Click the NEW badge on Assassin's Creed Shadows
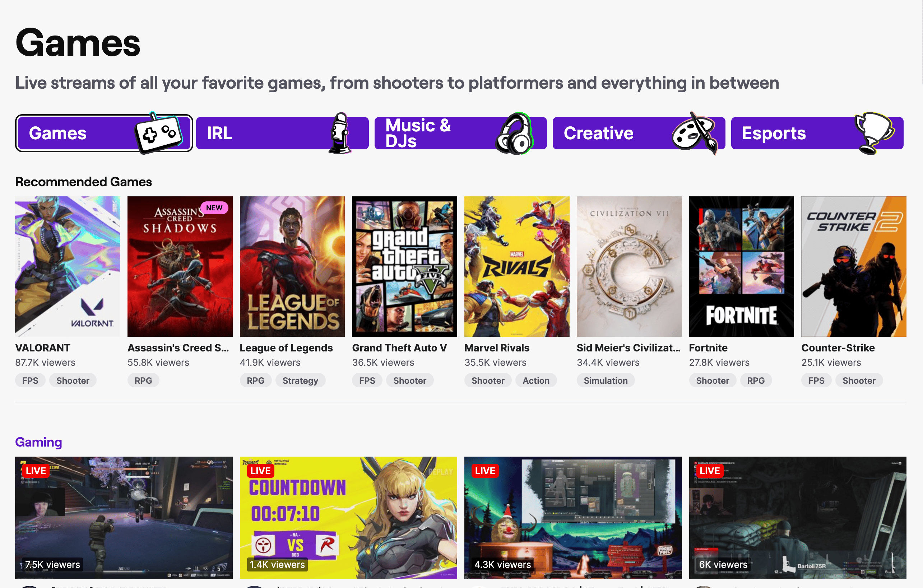923x588 pixels. pyautogui.click(x=214, y=207)
